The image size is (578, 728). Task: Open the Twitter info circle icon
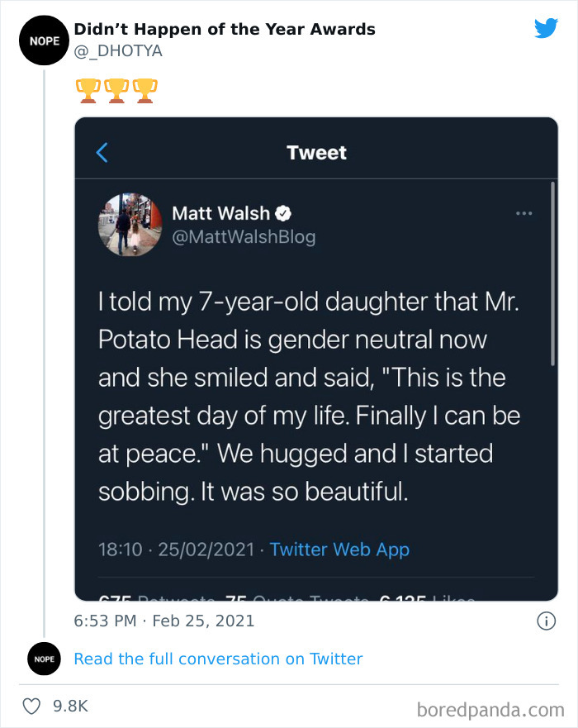(546, 621)
